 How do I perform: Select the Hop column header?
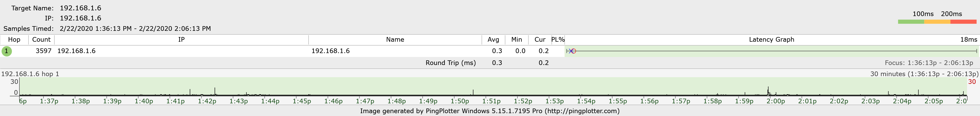14,40
